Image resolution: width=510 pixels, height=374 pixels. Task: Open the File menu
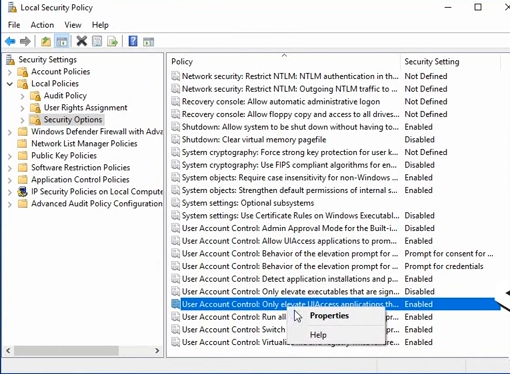click(x=14, y=25)
